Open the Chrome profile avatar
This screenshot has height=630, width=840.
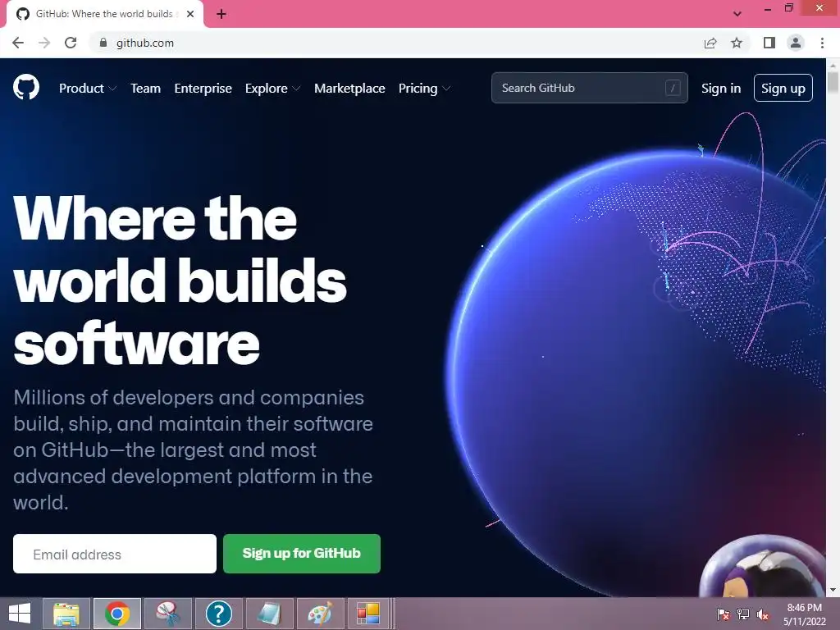coord(796,43)
